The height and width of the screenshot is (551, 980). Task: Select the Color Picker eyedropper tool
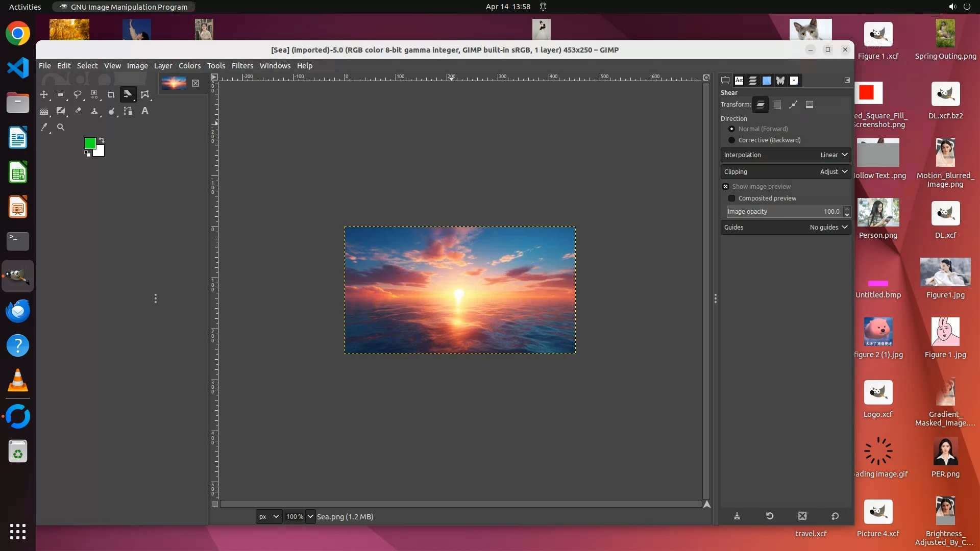click(44, 127)
